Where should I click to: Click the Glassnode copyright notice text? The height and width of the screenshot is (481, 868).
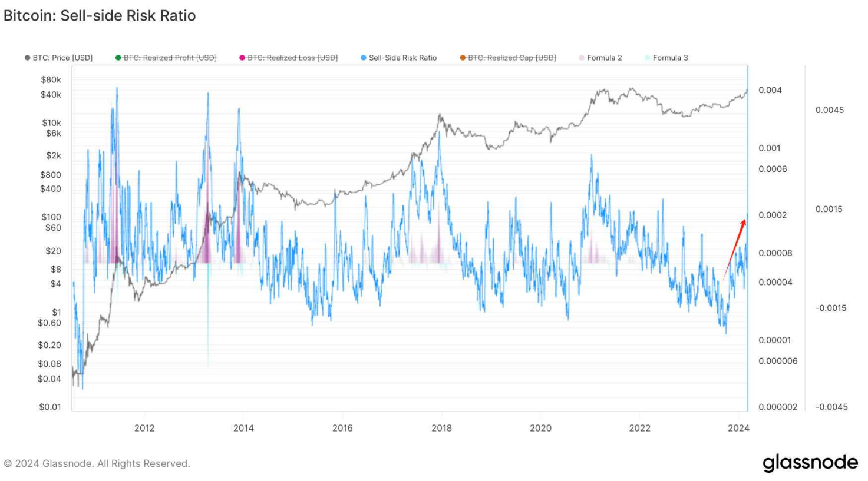[x=97, y=463]
